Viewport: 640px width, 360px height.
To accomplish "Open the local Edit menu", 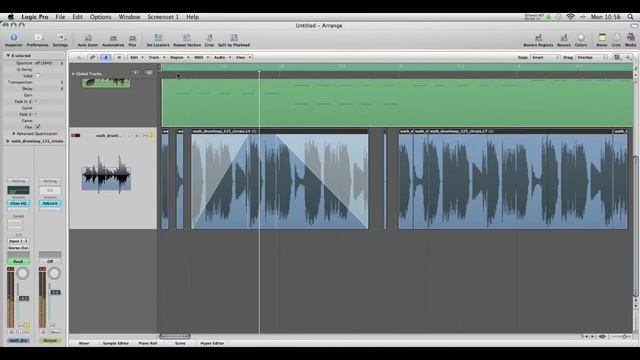I will tap(137, 58).
